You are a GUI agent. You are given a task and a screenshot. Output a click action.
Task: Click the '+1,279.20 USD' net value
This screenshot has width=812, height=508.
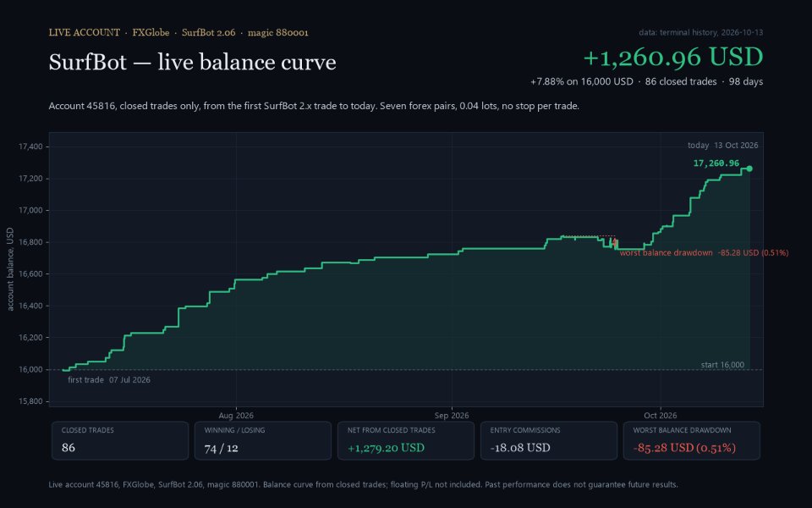(x=386, y=448)
